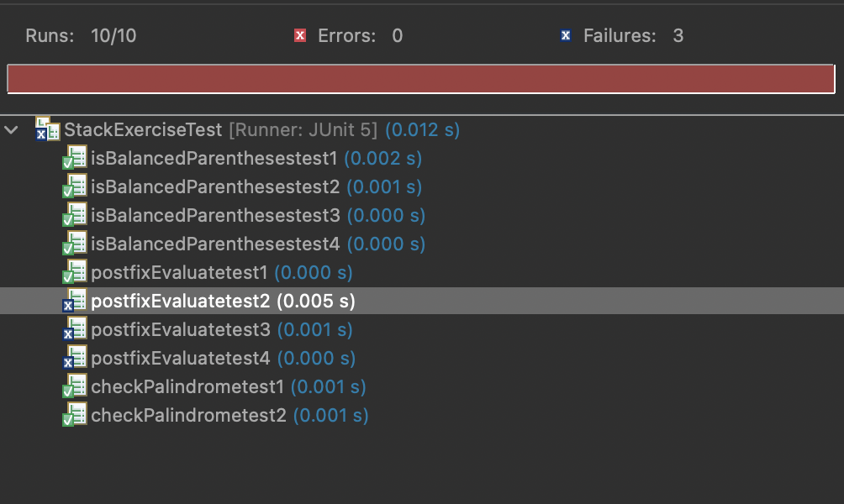Viewport: 844px width, 504px height.
Task: Click the success icon beside isBalancedParenthesestest4
Action: point(73,244)
